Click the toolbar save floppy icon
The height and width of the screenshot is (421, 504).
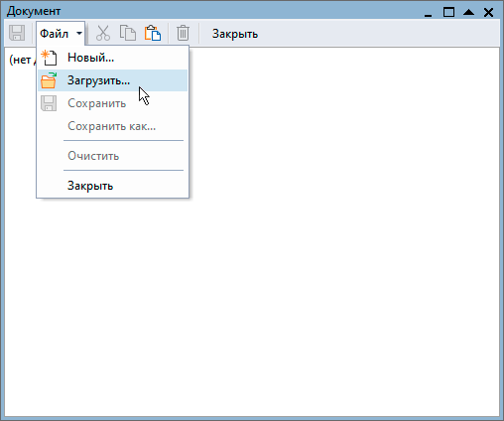17,33
